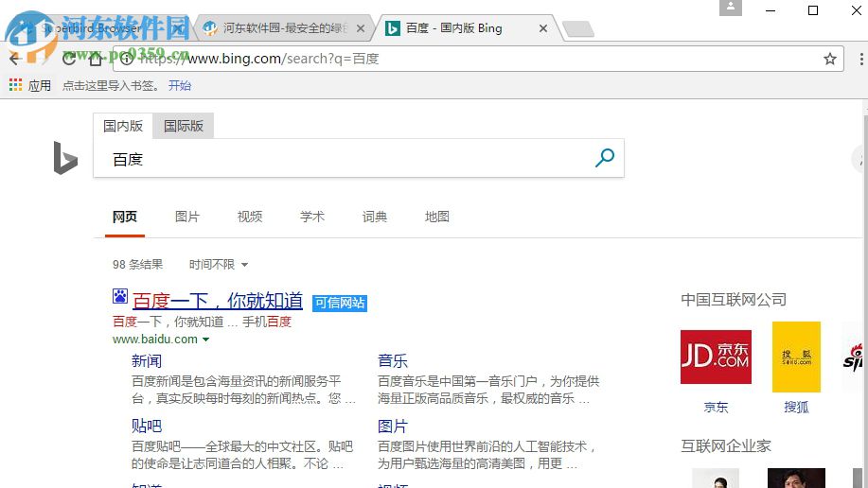Open the 百度一下，你就知道 result link
Screen dimensions: 868x488
tap(218, 301)
